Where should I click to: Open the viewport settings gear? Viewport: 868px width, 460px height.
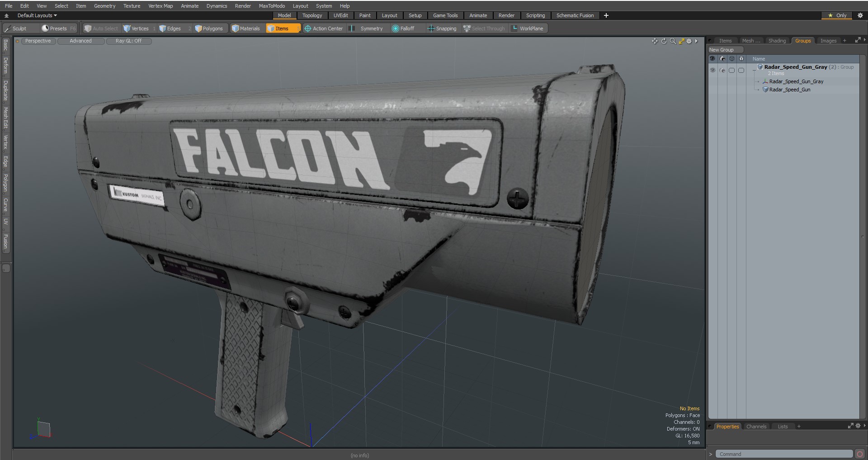click(689, 41)
